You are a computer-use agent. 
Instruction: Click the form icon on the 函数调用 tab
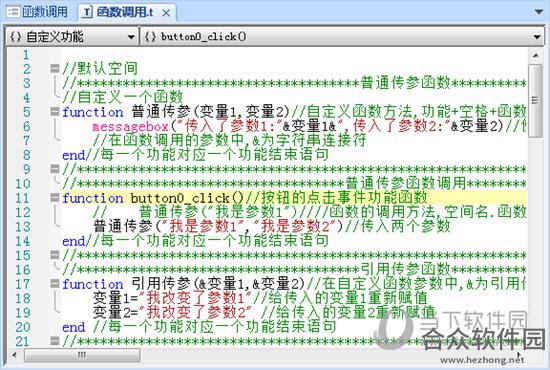pos(13,12)
